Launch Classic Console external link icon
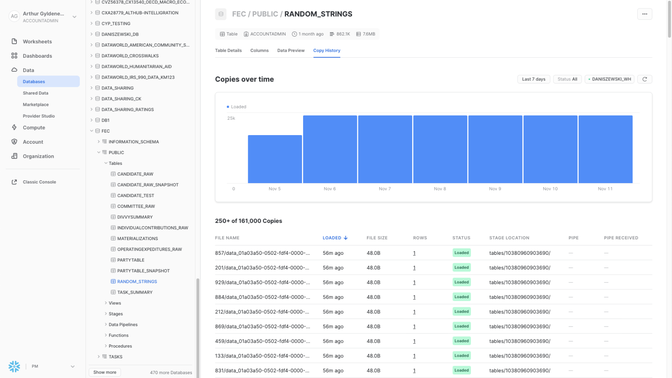Screen dimensions: 672x378 [x=14, y=182]
